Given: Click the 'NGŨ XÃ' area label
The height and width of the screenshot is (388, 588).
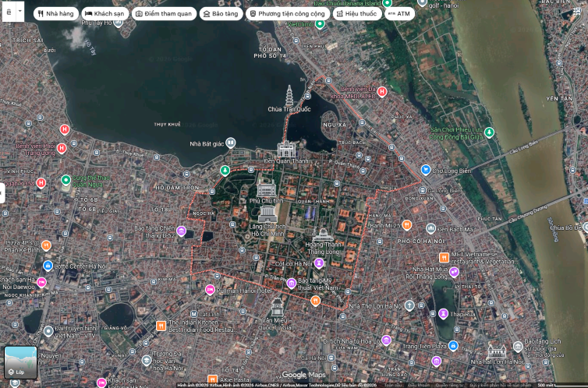Looking at the screenshot, I should (335, 125).
